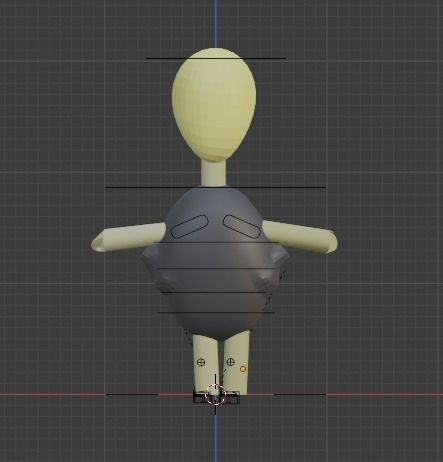Select the yellow egg-shaped head mesh
The width and height of the screenshot is (443, 462).
coord(214,105)
